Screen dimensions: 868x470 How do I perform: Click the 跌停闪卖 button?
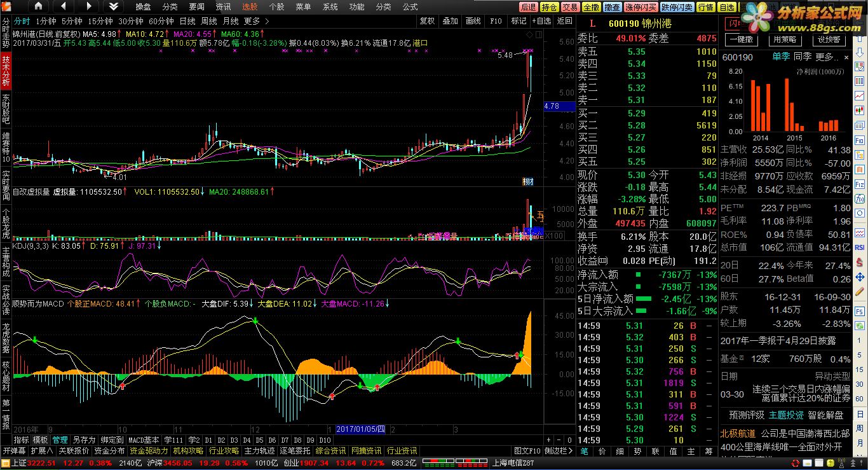677,7
